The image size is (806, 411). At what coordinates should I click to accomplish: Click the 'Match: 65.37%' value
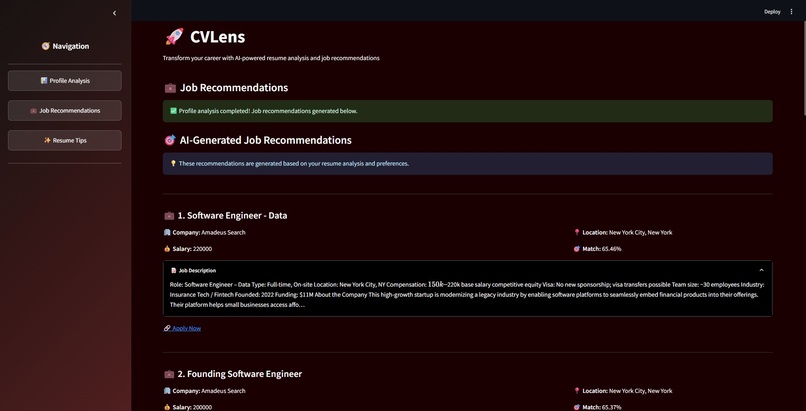click(x=602, y=407)
